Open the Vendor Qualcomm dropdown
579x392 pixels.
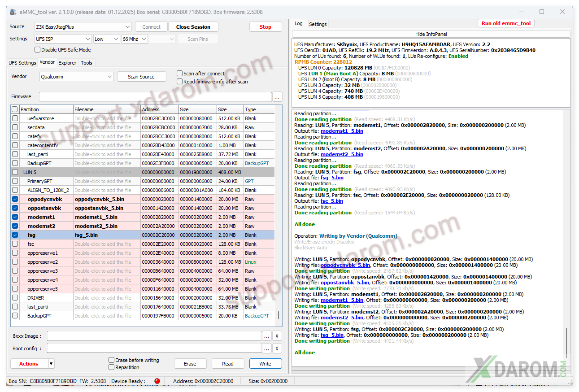coord(110,77)
